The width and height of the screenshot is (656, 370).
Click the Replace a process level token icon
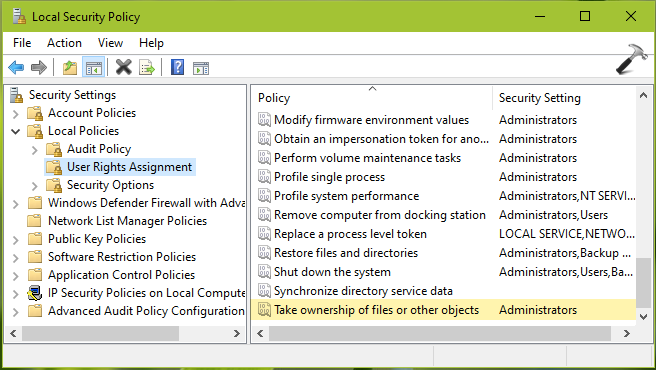coord(264,234)
